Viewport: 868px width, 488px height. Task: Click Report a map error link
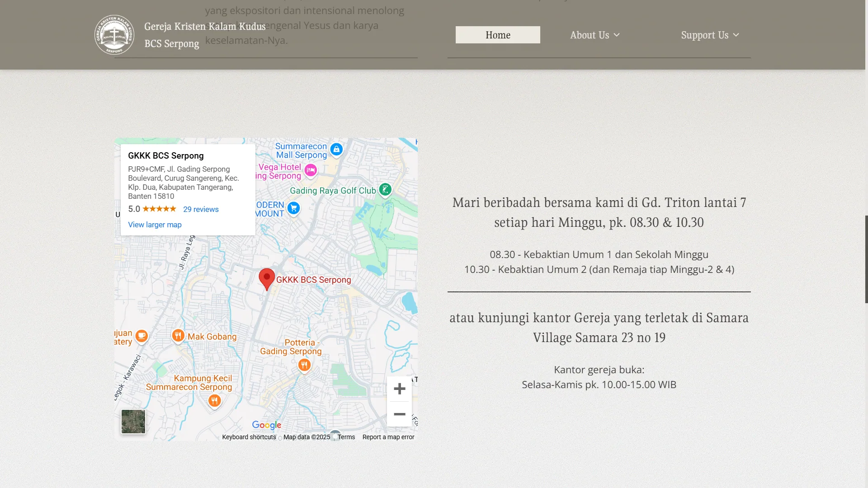click(388, 437)
